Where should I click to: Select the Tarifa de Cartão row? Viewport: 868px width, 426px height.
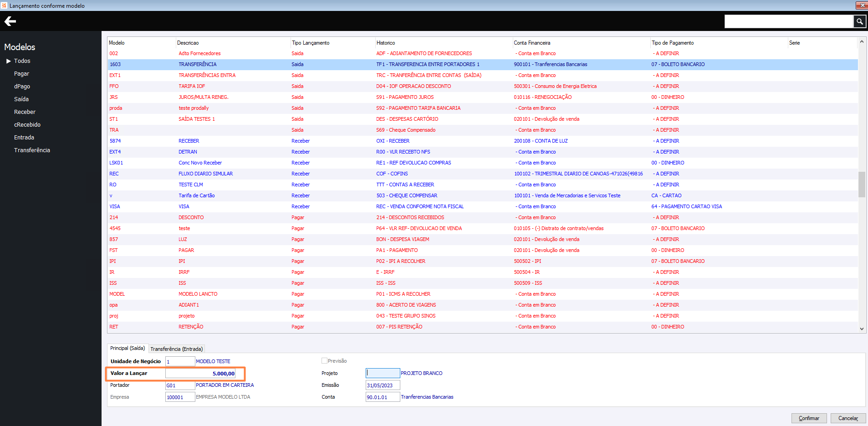[483, 196]
